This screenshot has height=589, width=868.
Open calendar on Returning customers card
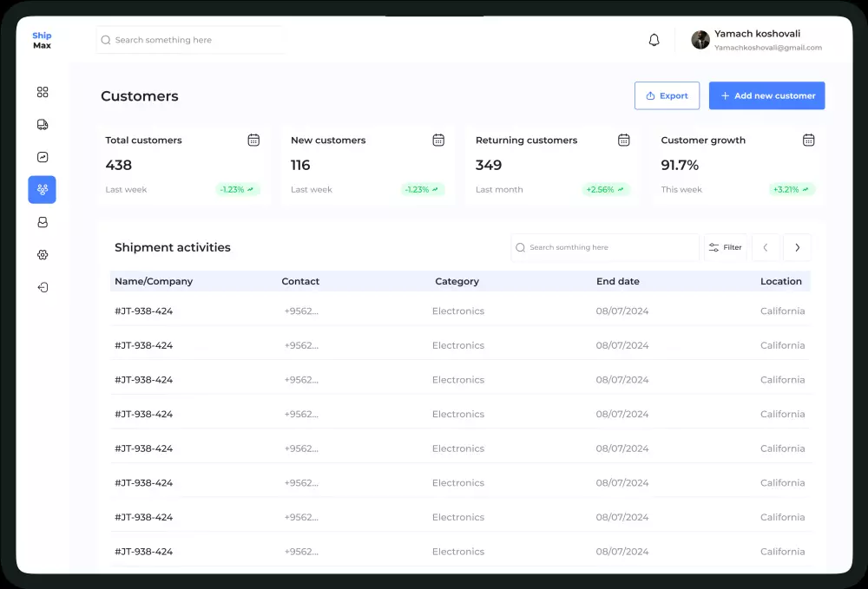[623, 140]
